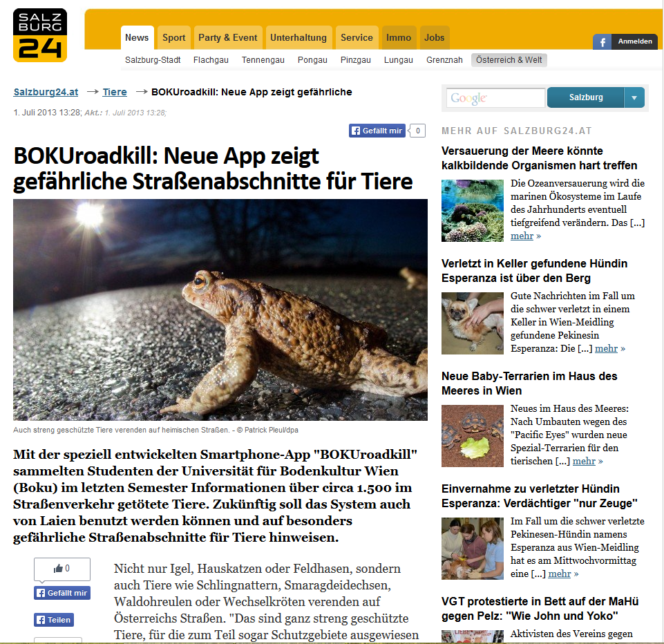The height and width of the screenshot is (644, 664).
Task: Select the Österreich & Welt sub-navigation item
Action: click(x=509, y=60)
